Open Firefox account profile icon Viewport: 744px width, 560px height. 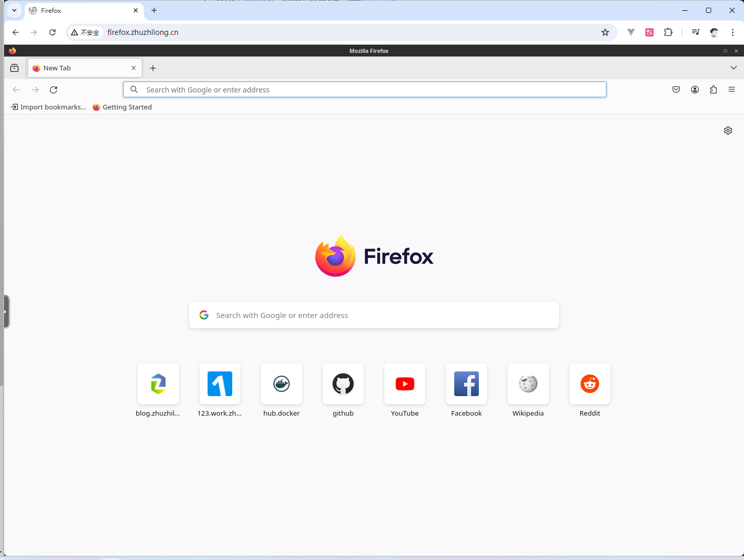[695, 89]
